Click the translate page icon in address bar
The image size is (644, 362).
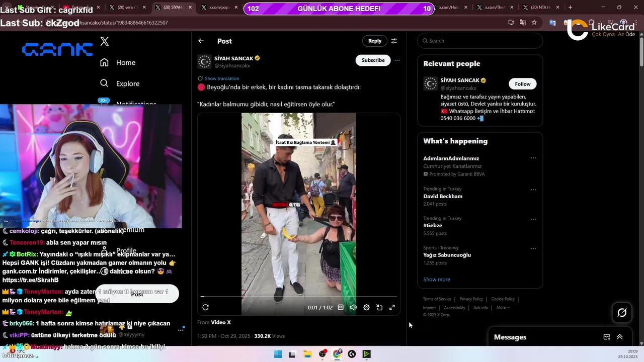point(523,23)
